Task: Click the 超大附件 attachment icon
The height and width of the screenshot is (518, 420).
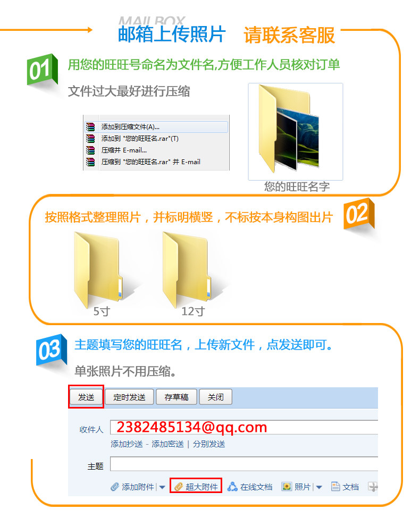Action: pos(179,487)
